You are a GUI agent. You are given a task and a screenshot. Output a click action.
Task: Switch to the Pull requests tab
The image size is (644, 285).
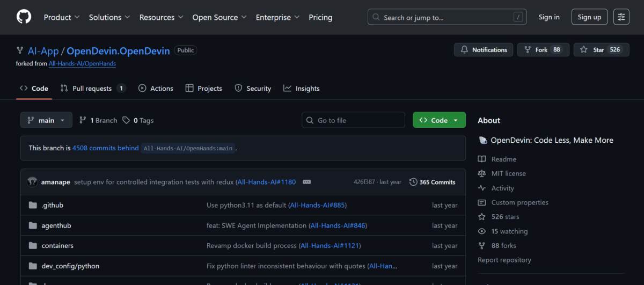click(x=92, y=89)
